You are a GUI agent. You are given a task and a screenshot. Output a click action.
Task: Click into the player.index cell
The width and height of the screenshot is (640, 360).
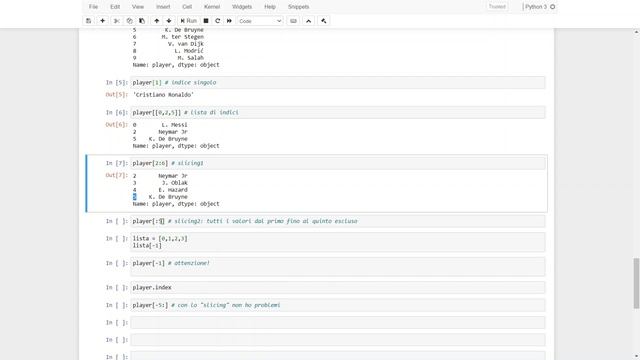point(338,287)
